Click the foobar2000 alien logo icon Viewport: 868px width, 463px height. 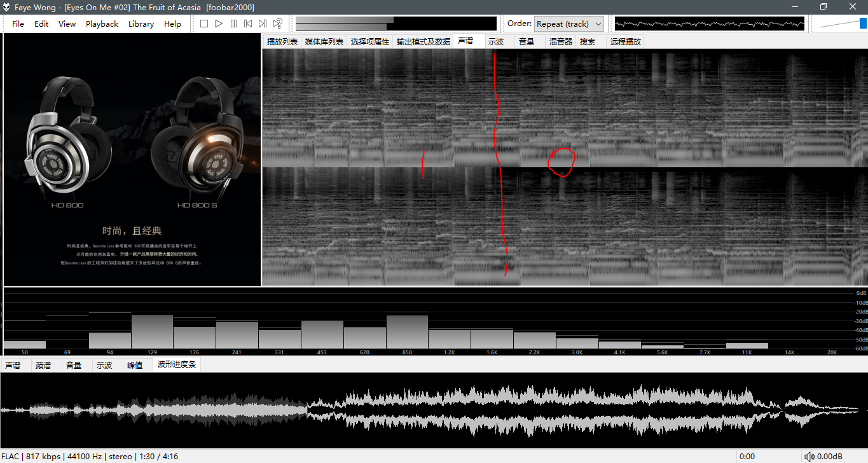[7, 7]
